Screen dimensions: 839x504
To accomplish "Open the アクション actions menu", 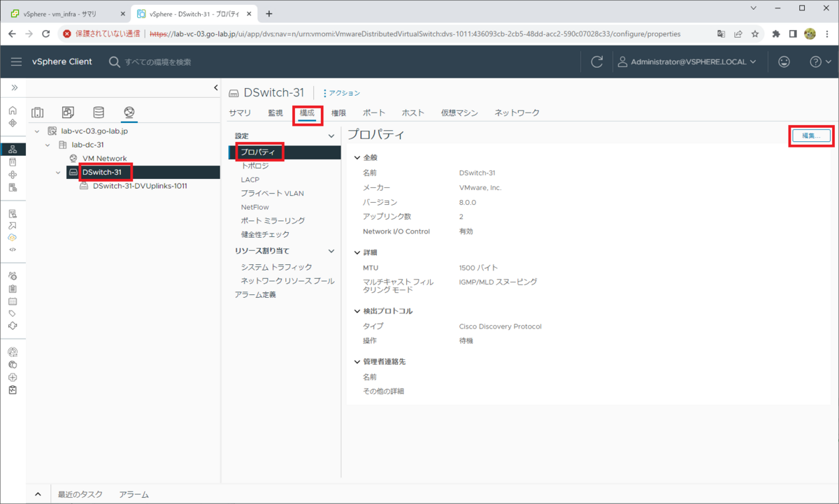I will pos(341,93).
